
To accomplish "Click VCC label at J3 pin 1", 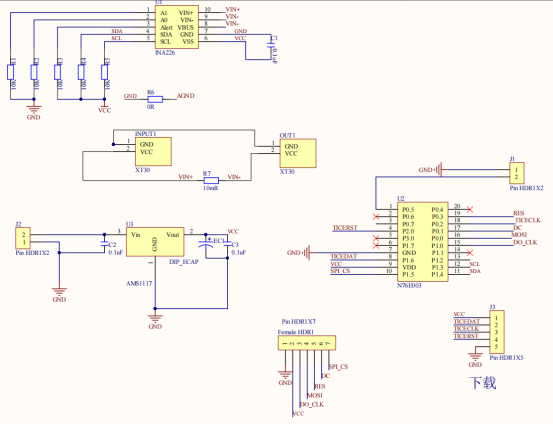I will pyautogui.click(x=459, y=314).
